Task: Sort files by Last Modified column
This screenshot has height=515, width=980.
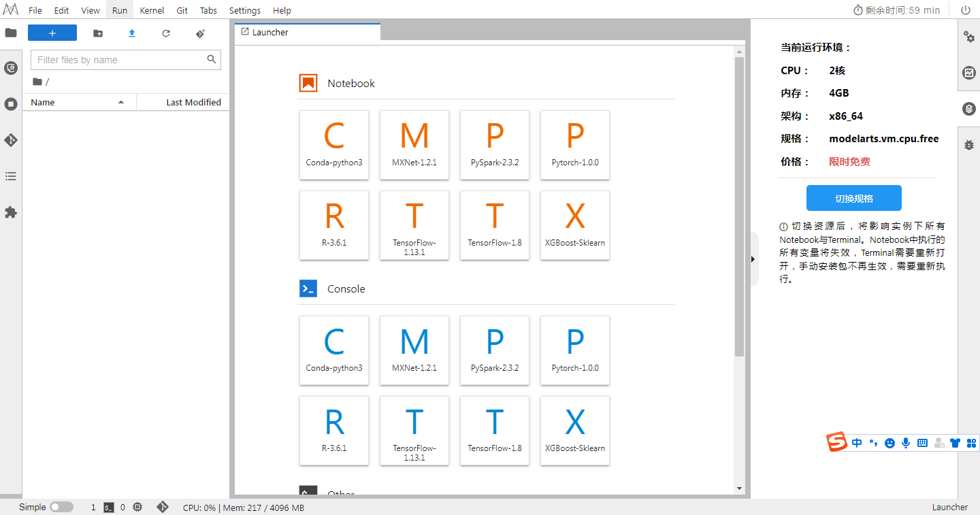Action: 182,102
